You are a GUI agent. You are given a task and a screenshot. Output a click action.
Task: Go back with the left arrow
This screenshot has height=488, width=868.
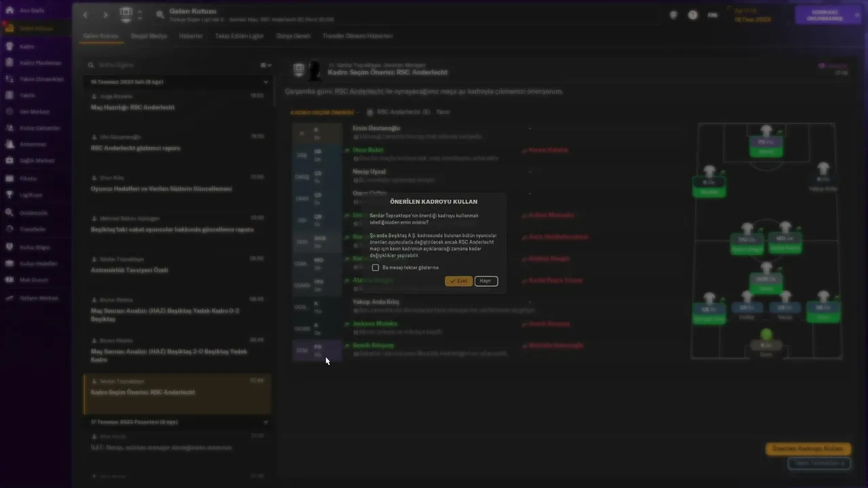tap(85, 14)
